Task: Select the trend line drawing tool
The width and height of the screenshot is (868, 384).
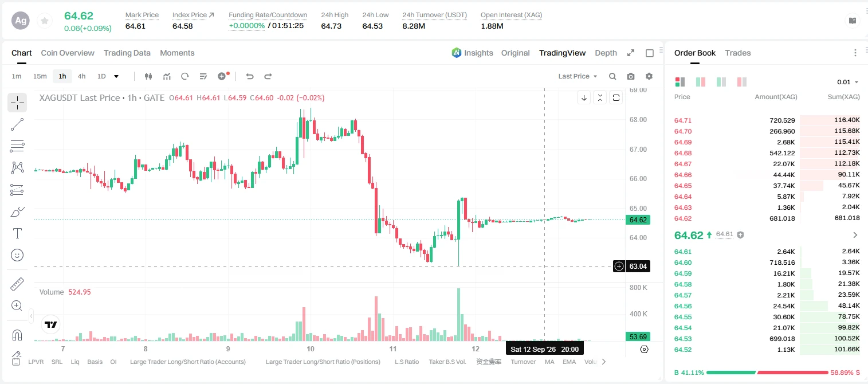Action: tap(17, 124)
